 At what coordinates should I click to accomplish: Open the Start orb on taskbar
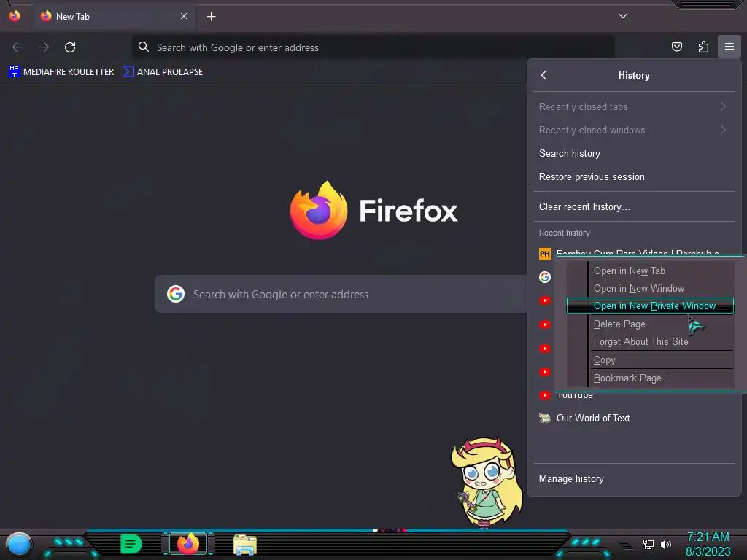pyautogui.click(x=18, y=544)
